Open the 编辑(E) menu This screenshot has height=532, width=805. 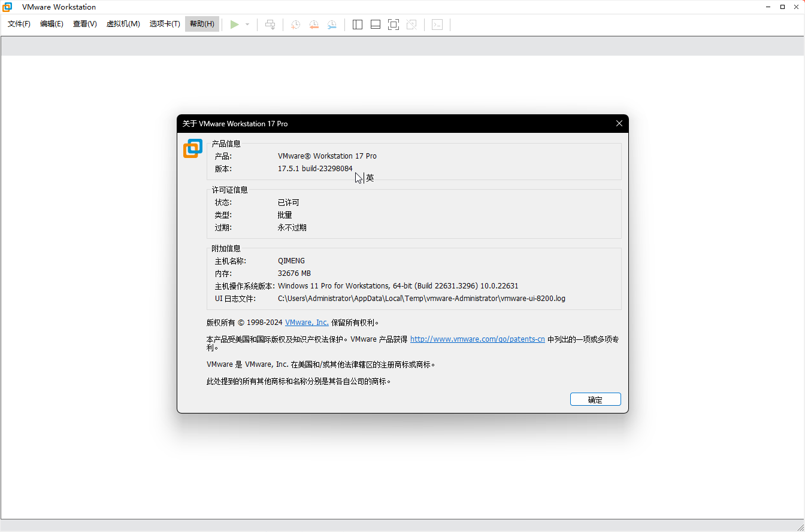tap(52, 24)
